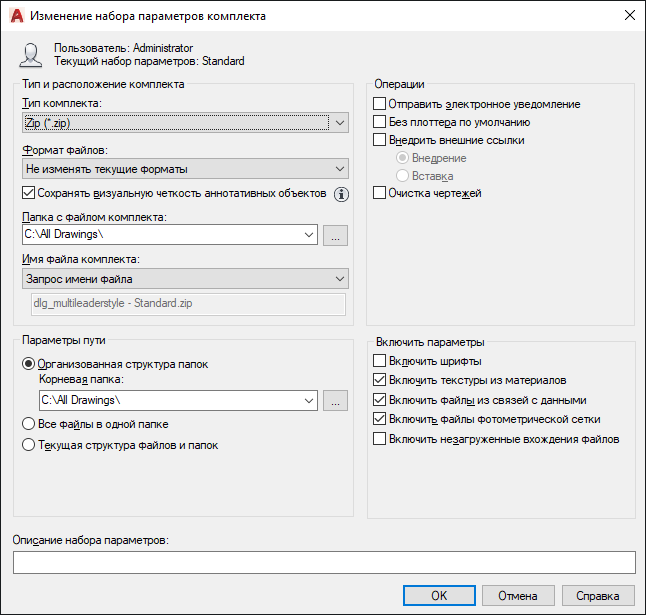Expand the Корневая папка path combo box

click(x=178, y=401)
